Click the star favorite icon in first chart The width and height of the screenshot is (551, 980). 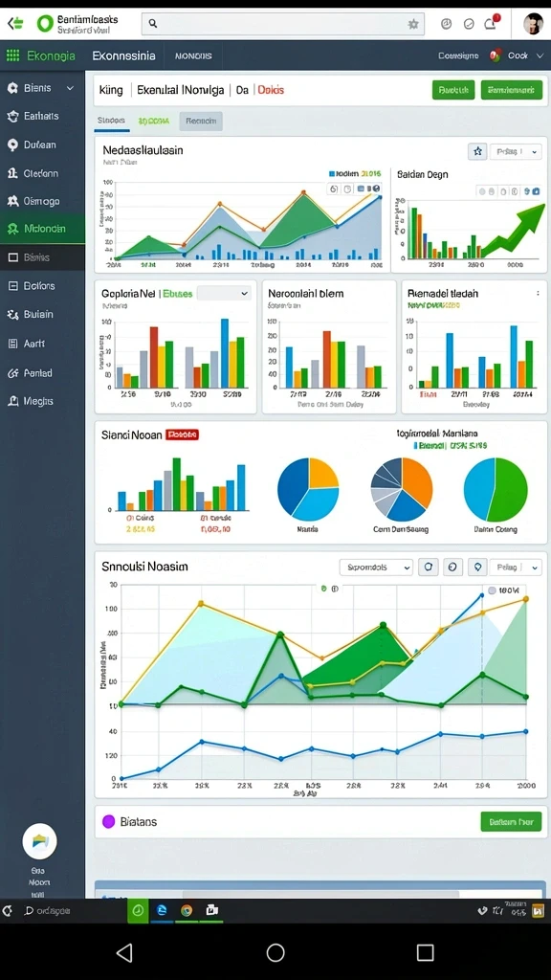click(x=477, y=151)
